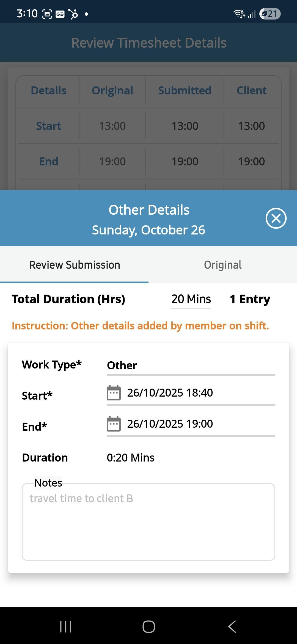The image size is (297, 644).
Task: Tap the Review Timesheet Details title
Action: [149, 43]
